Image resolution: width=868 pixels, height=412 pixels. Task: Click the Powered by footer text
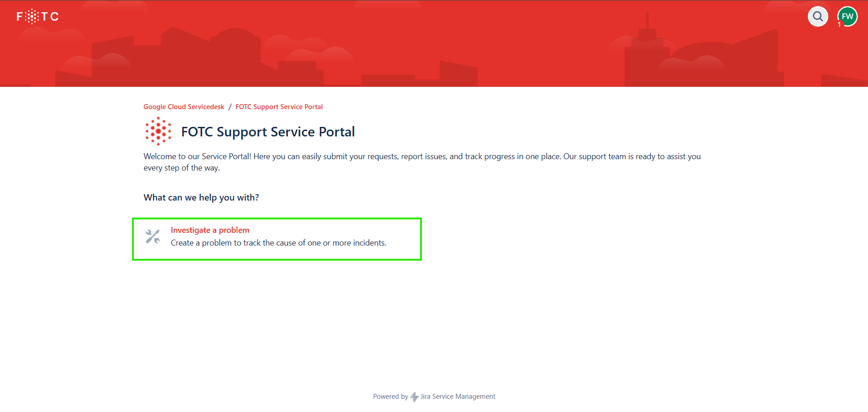point(390,396)
